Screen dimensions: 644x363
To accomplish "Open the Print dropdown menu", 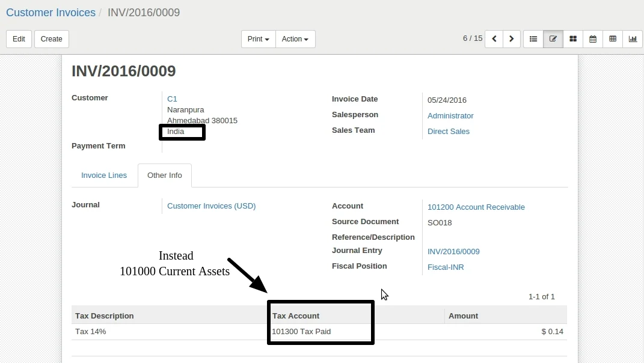I will [257, 38].
